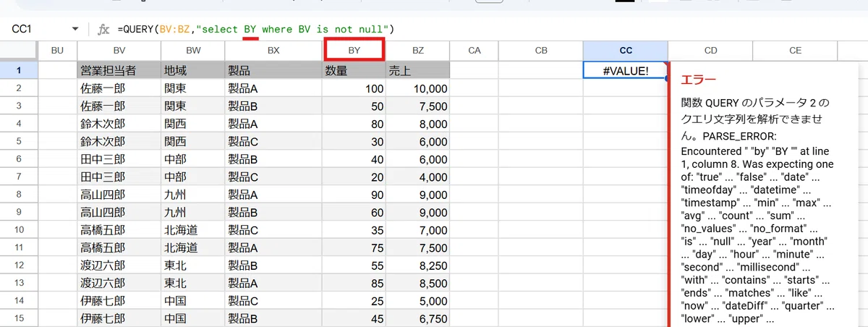Click the fx function icon
Viewport: 868px width, 327px height.
click(103, 29)
